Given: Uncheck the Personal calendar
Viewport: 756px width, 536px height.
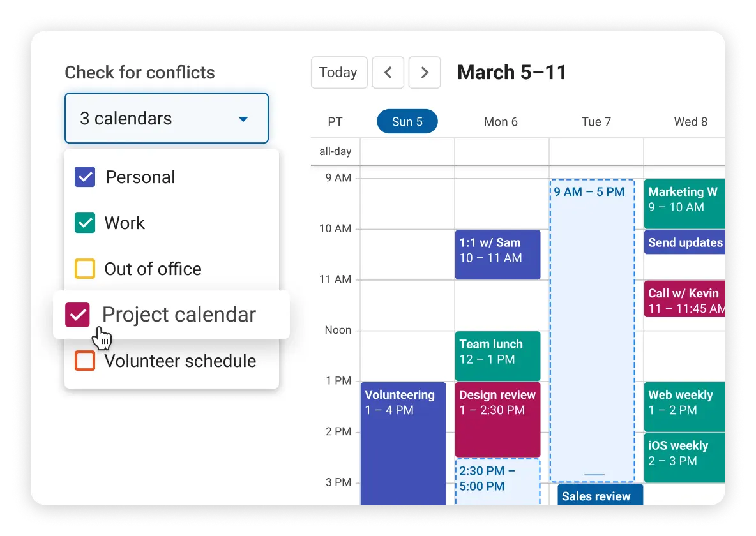Looking at the screenshot, I should pos(84,177).
